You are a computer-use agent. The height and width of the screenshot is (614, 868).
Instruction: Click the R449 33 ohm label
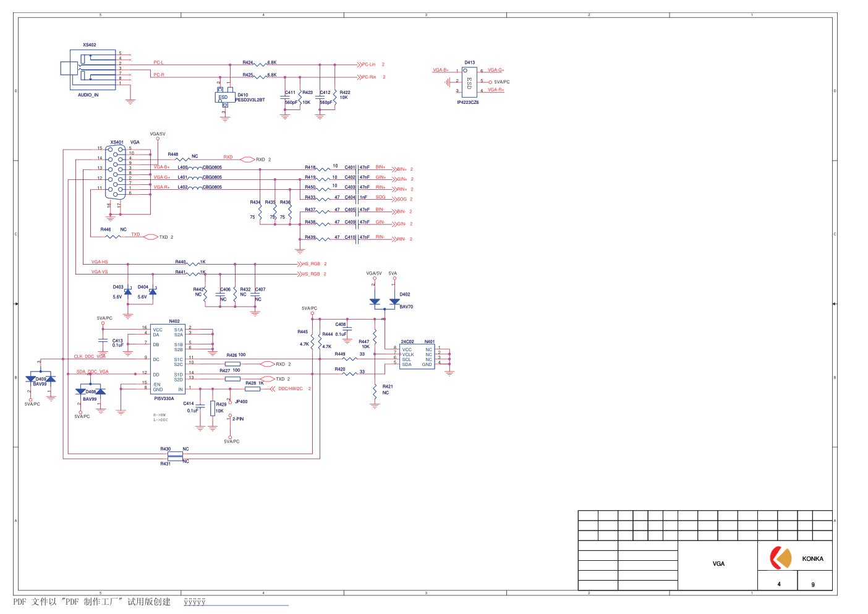coord(340,354)
